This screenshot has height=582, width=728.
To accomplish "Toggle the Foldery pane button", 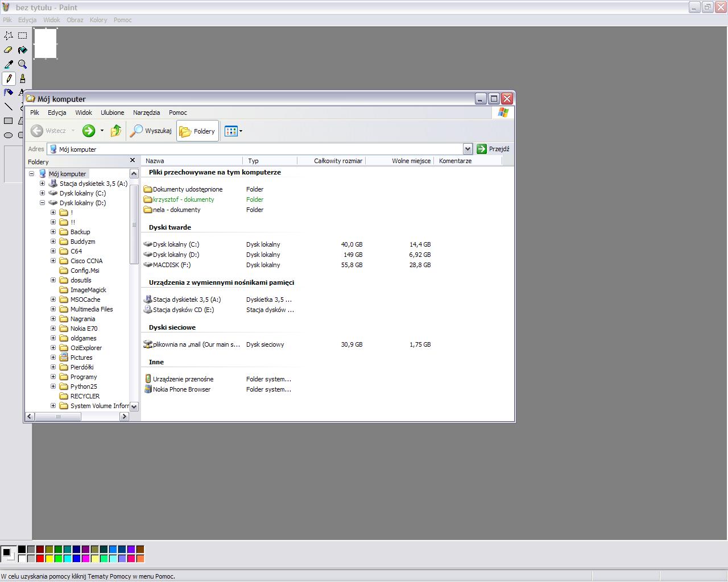I will pyautogui.click(x=197, y=131).
